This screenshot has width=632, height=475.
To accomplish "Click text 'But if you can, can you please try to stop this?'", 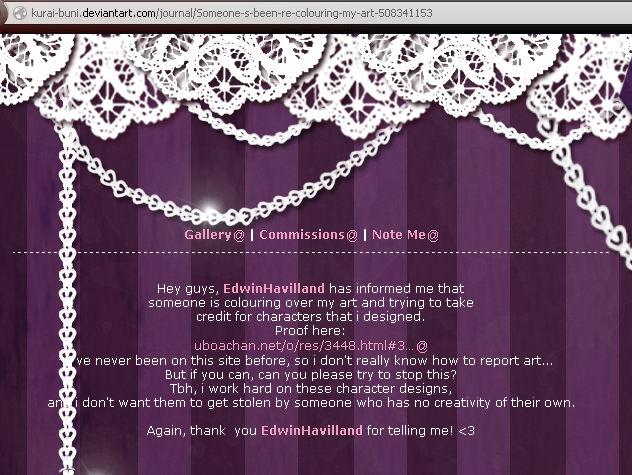I will point(311,375).
